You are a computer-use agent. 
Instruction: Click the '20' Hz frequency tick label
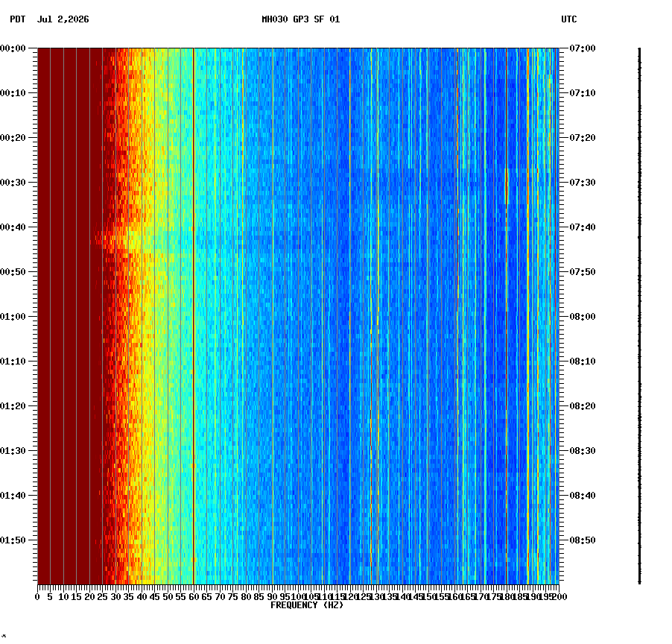[89, 597]
